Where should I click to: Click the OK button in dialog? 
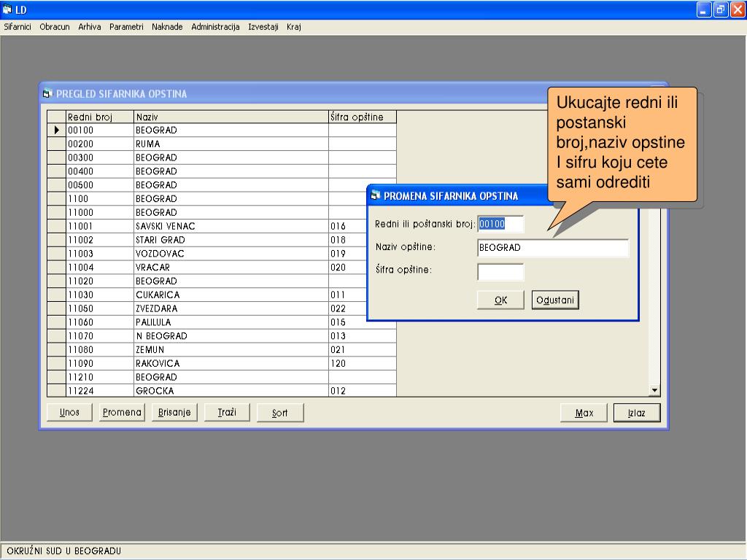500,300
